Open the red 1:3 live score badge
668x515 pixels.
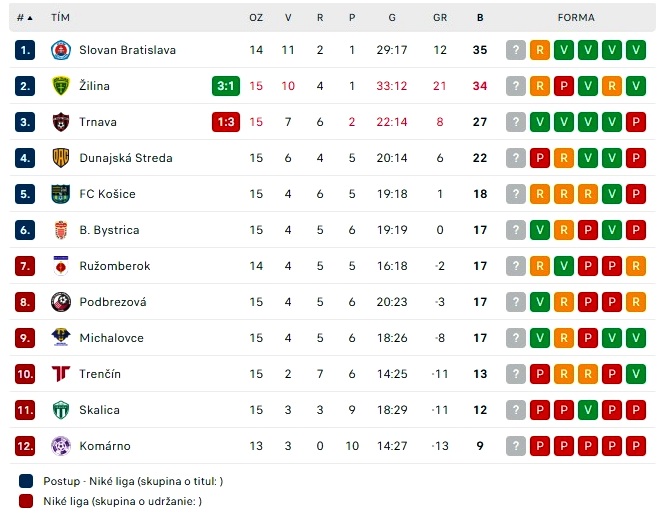tap(226, 122)
